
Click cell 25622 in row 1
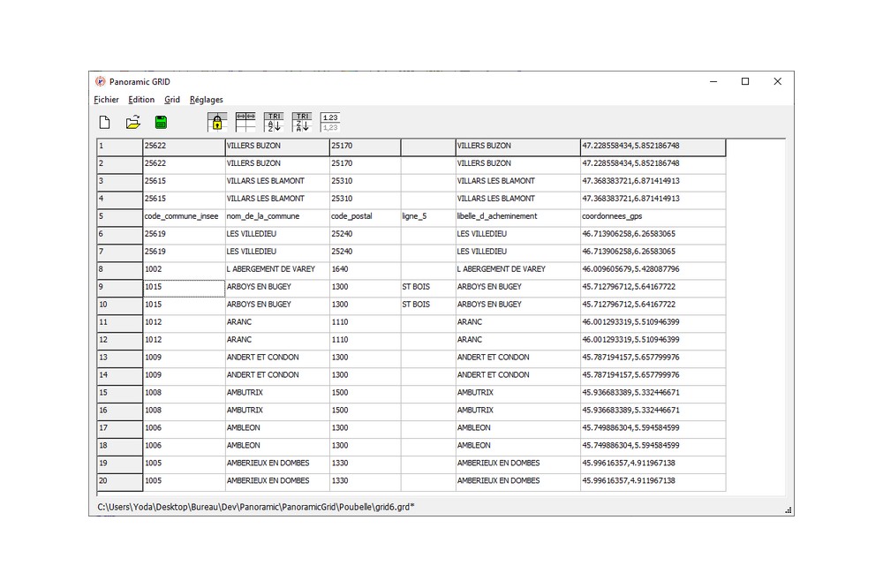coord(185,147)
